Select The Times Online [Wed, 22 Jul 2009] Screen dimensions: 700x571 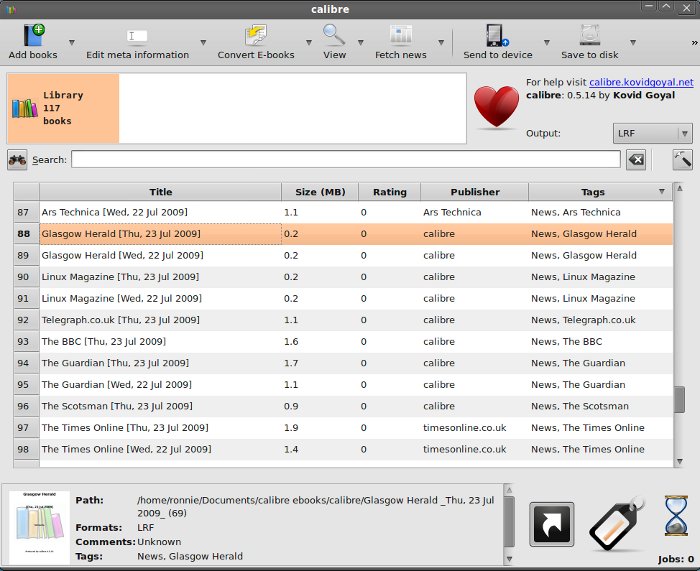pyautogui.click(x=126, y=449)
